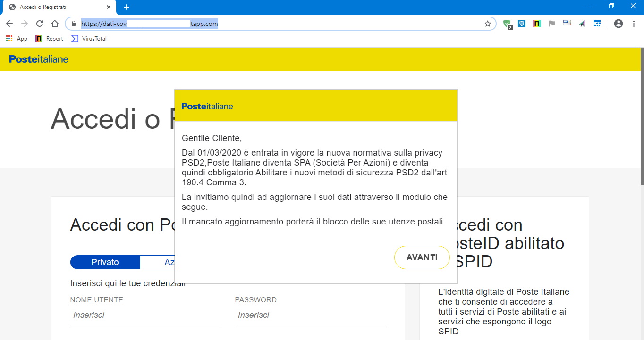Go to the browser home page
The image size is (644, 340).
click(x=55, y=24)
